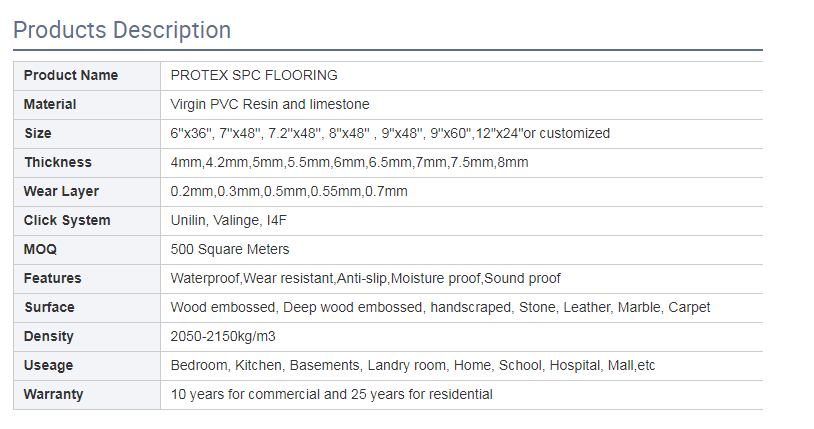This screenshot has width=814, height=429.
Task: Select the 500 Square Meters value
Action: 230,249
